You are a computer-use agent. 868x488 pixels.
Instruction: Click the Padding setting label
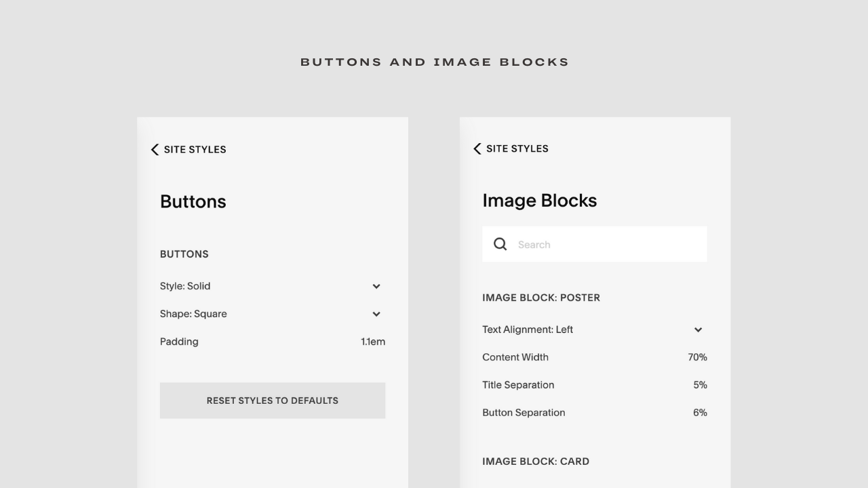[179, 342]
